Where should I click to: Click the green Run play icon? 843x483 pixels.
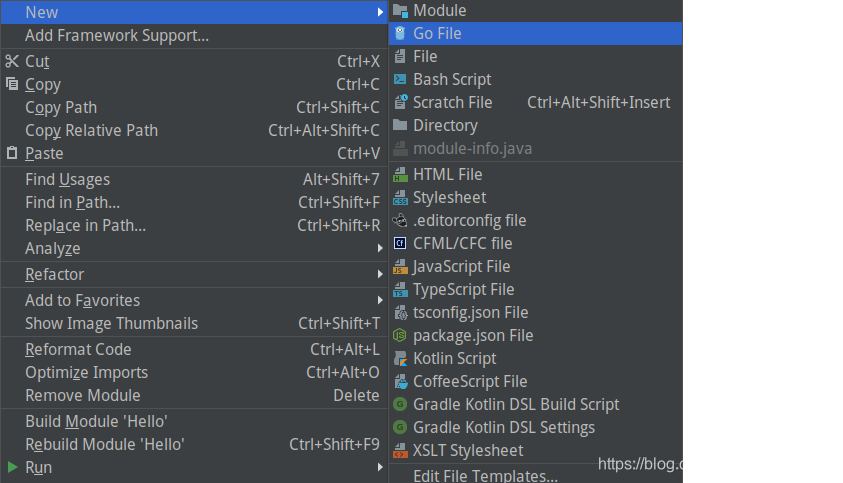(12, 467)
